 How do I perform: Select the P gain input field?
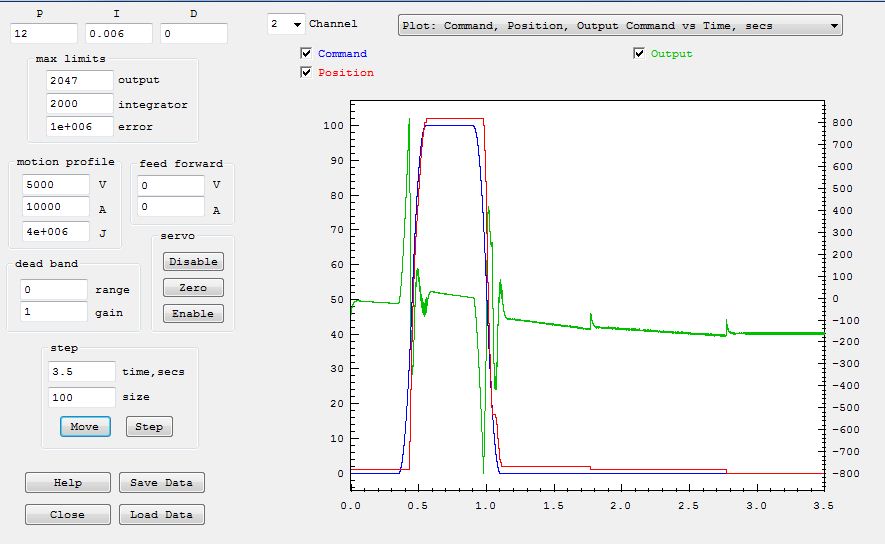[x=43, y=34]
